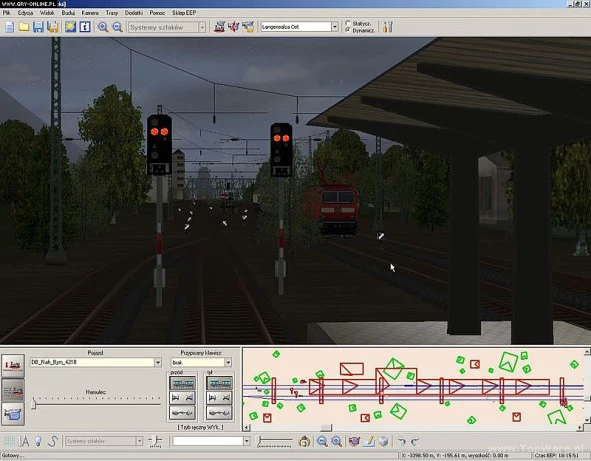The height and width of the screenshot is (461, 591).
Task: Click the 3D cube icon in bottom toolbar
Action: [383, 441]
